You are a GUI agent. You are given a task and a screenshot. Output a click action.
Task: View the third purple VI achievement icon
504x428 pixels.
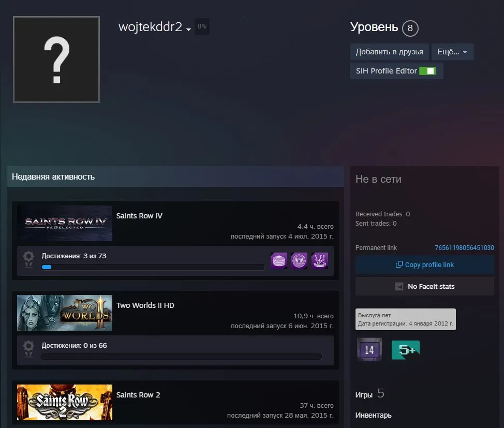pyautogui.click(x=319, y=260)
